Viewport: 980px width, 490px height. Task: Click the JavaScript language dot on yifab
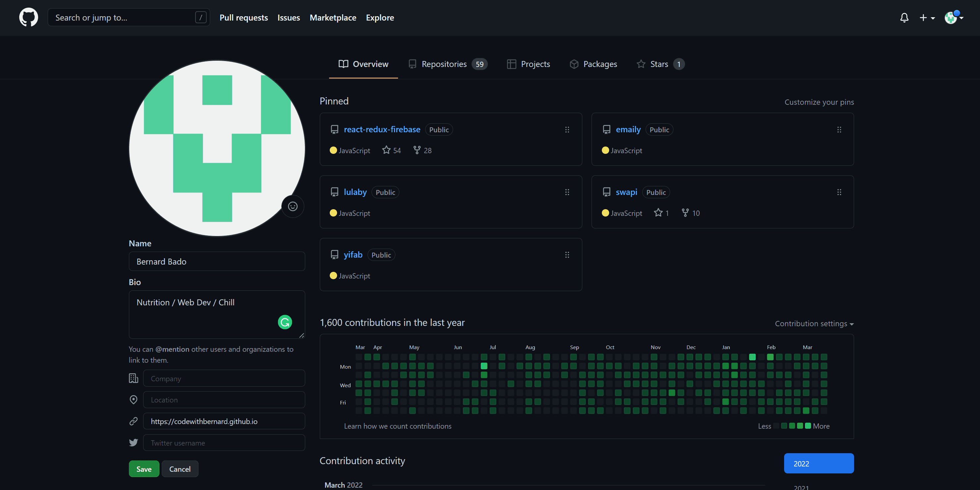[x=333, y=276]
